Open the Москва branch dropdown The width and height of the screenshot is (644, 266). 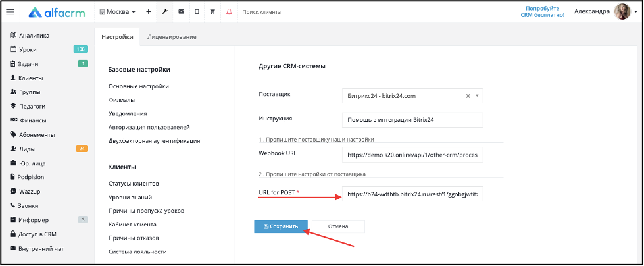point(118,12)
